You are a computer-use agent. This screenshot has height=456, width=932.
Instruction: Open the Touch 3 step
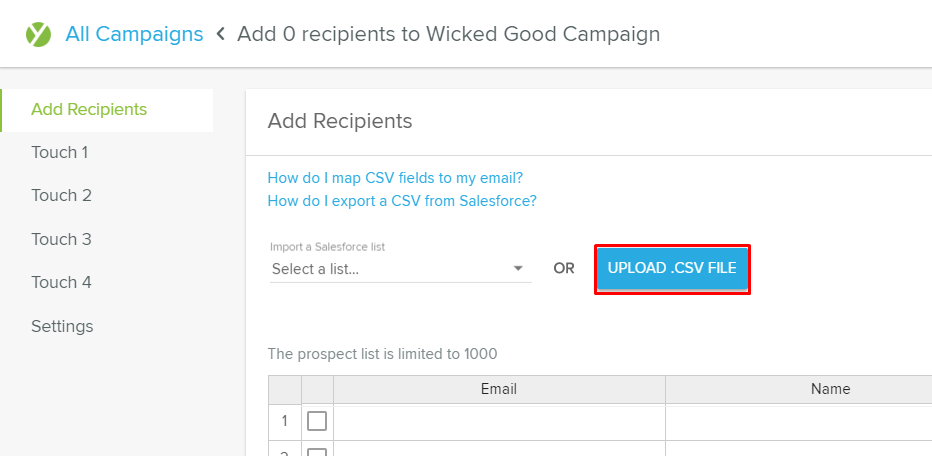tap(61, 239)
